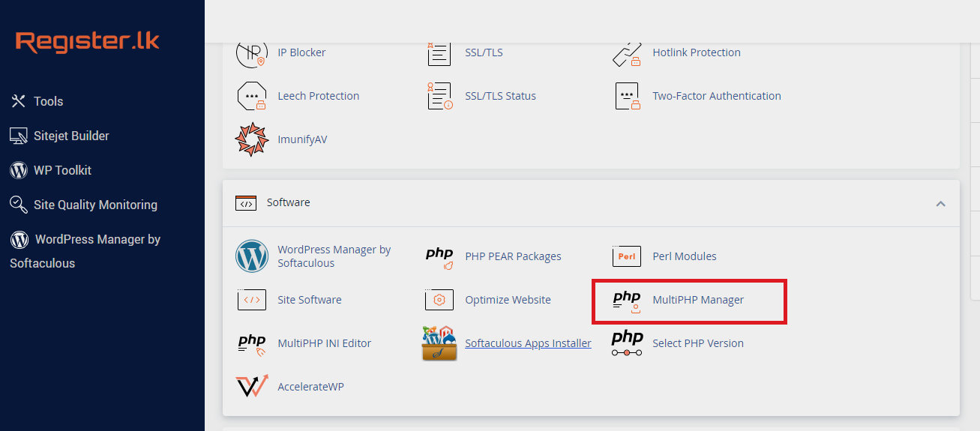Click sidebar WordPress Manager logo icon

[x=19, y=240]
